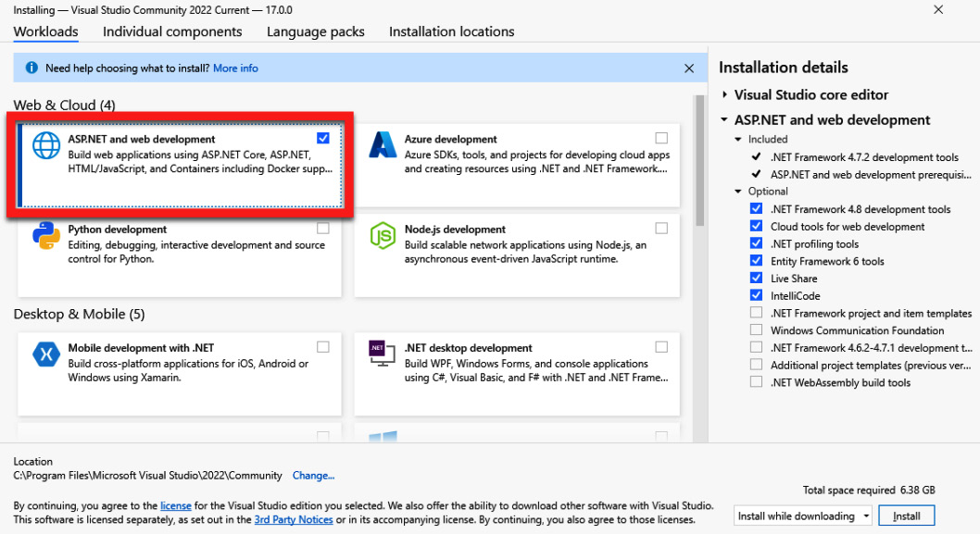Click the Xamarin mobile development icon
Image resolution: width=980 pixels, height=534 pixels.
point(46,354)
